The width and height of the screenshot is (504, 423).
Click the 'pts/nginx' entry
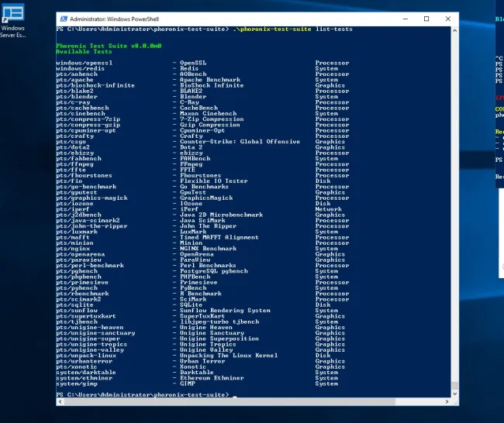tap(73, 249)
